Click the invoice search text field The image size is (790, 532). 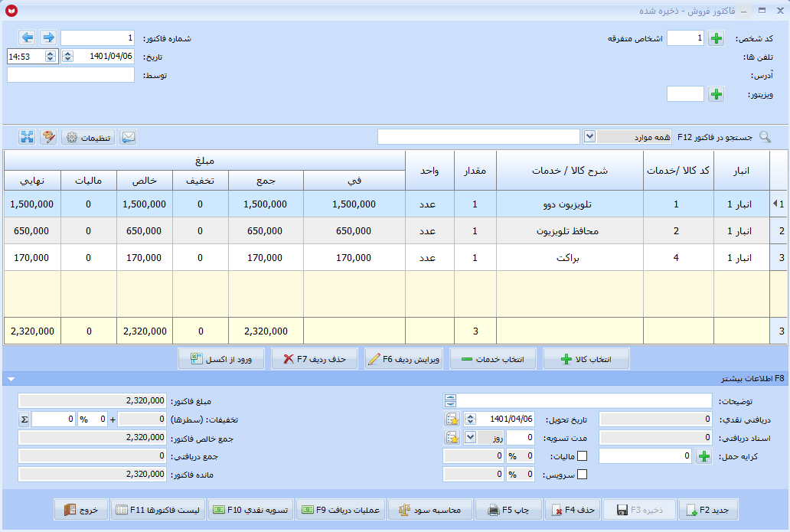(478, 136)
